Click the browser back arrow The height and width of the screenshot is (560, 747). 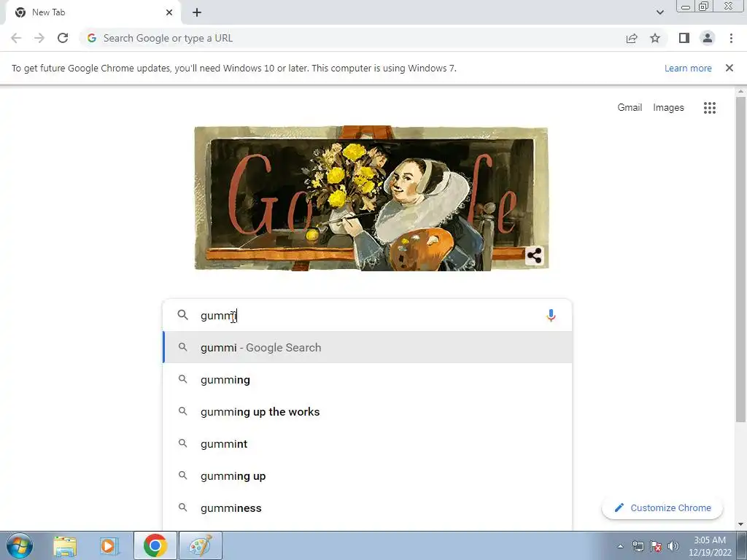[16, 38]
